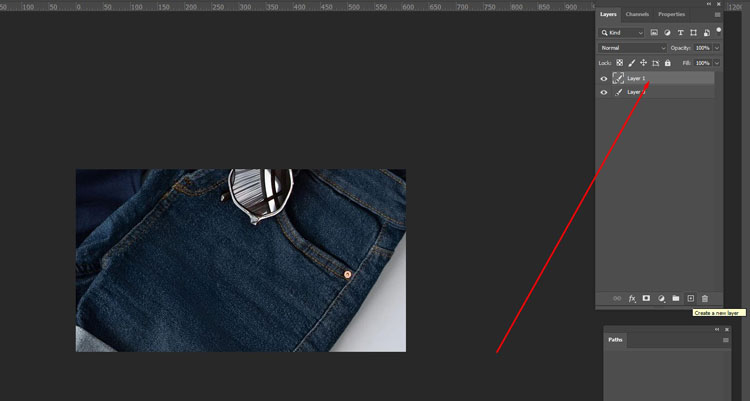Collapse the Layers panel with double-arrow icon
The width and height of the screenshot is (750, 401).
pos(709,4)
